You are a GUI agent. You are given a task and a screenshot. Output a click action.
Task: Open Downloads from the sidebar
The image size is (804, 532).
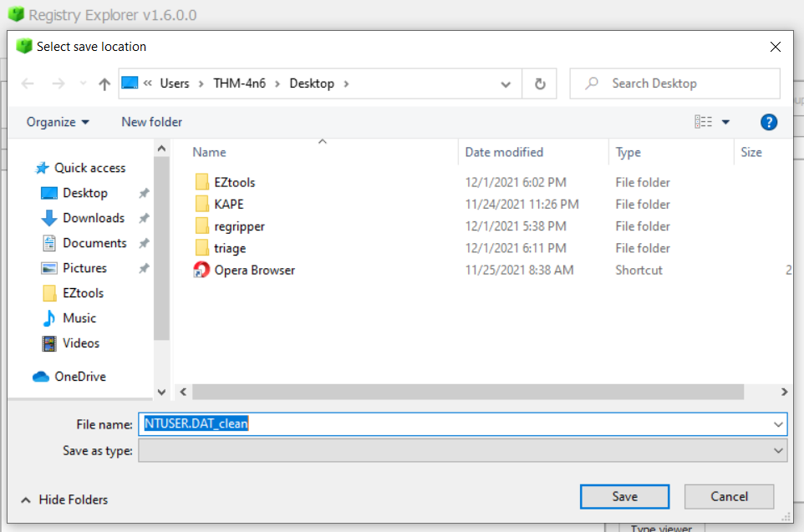pyautogui.click(x=87, y=217)
